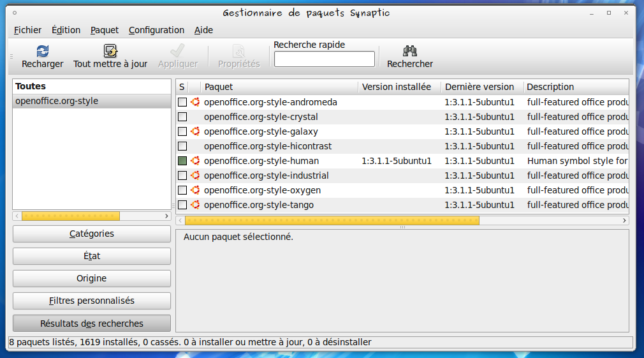Screen dimensions: 644x358
Task: Mark checkbox for openoffice.org-style-industrial
Action: tap(182, 175)
